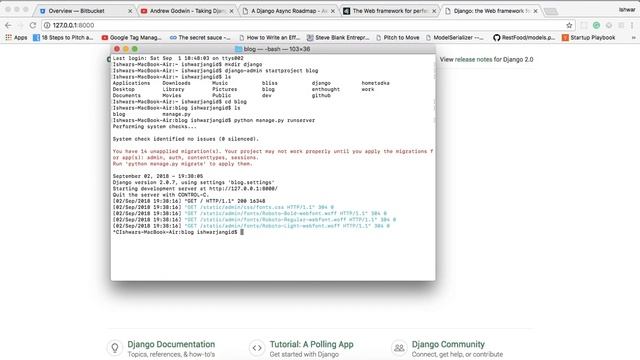
Task: Click the 'manage.py' entry in ls output
Action: tap(176, 114)
